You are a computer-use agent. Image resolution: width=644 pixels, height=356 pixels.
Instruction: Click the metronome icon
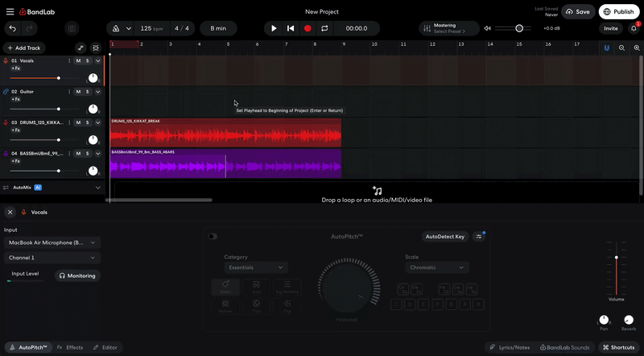(116, 28)
